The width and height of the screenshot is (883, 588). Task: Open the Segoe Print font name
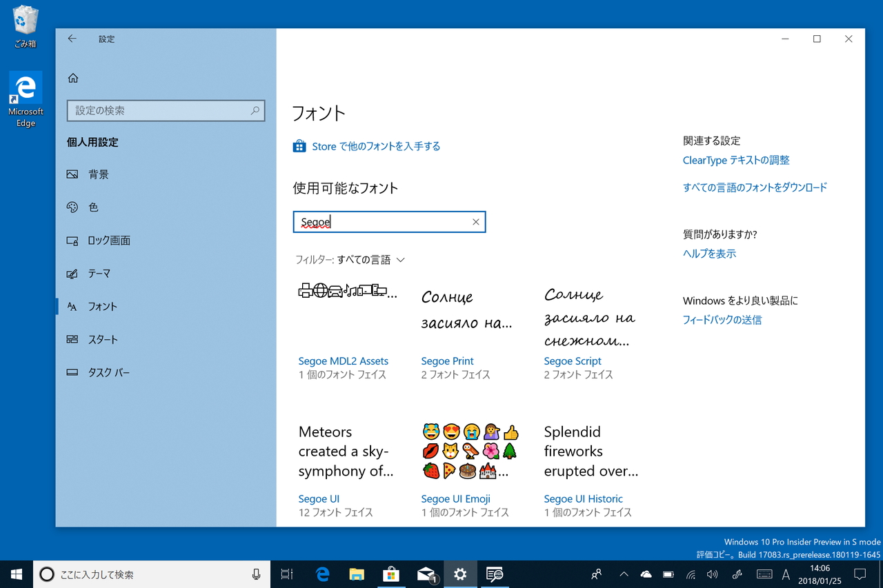tap(448, 361)
